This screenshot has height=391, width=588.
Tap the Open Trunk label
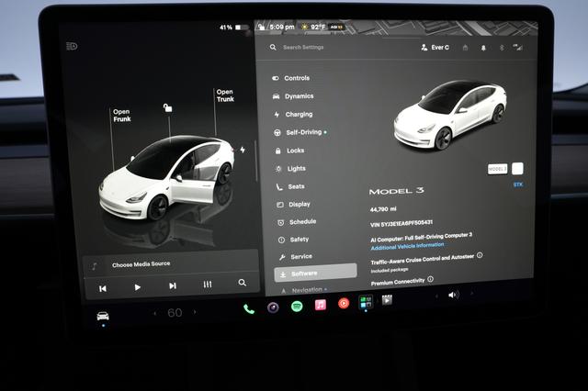225,95
